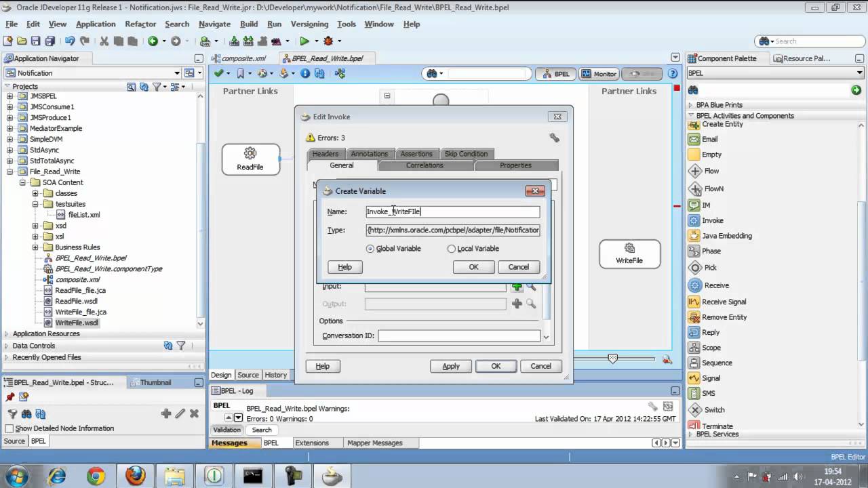Switch to Source view tab of editor
This screenshot has height=488, width=868.
click(x=248, y=375)
